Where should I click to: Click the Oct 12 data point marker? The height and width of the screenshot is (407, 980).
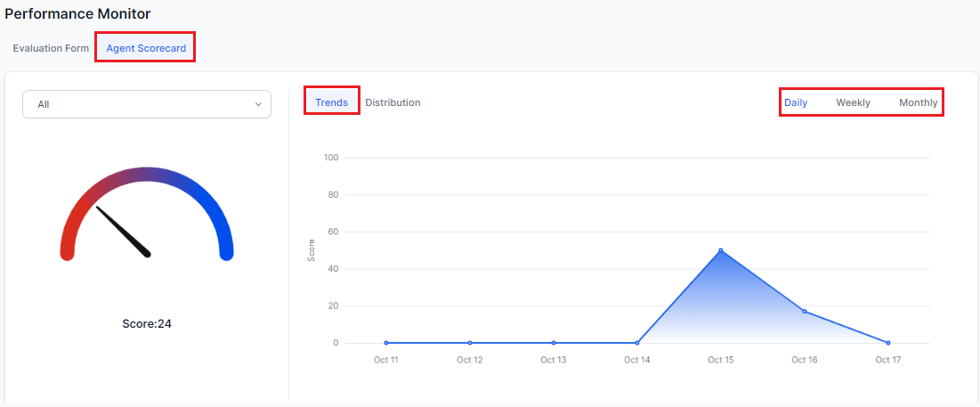(470, 343)
